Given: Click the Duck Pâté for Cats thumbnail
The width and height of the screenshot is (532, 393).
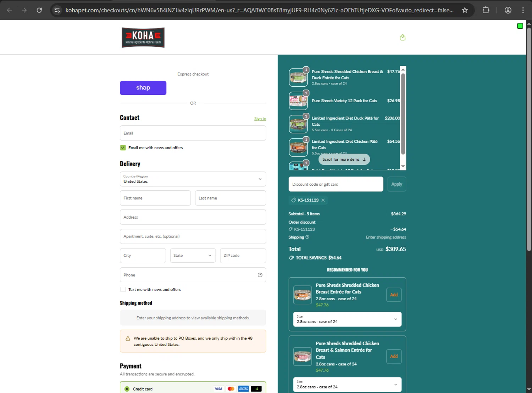Looking at the screenshot, I should click(298, 124).
